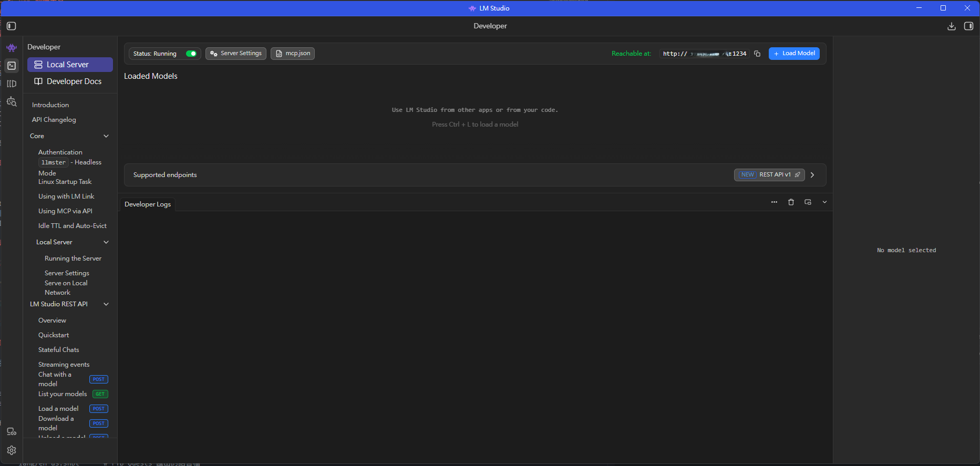The image size is (980, 466).
Task: Open Load a model POST endpoint
Action: point(73,409)
